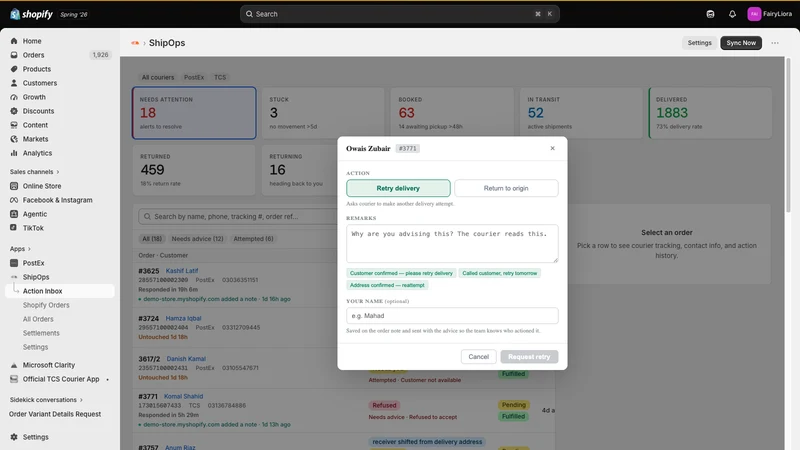Screen dimensions: 800x450
Task: Open the Booked stat card
Action: coord(452,113)
